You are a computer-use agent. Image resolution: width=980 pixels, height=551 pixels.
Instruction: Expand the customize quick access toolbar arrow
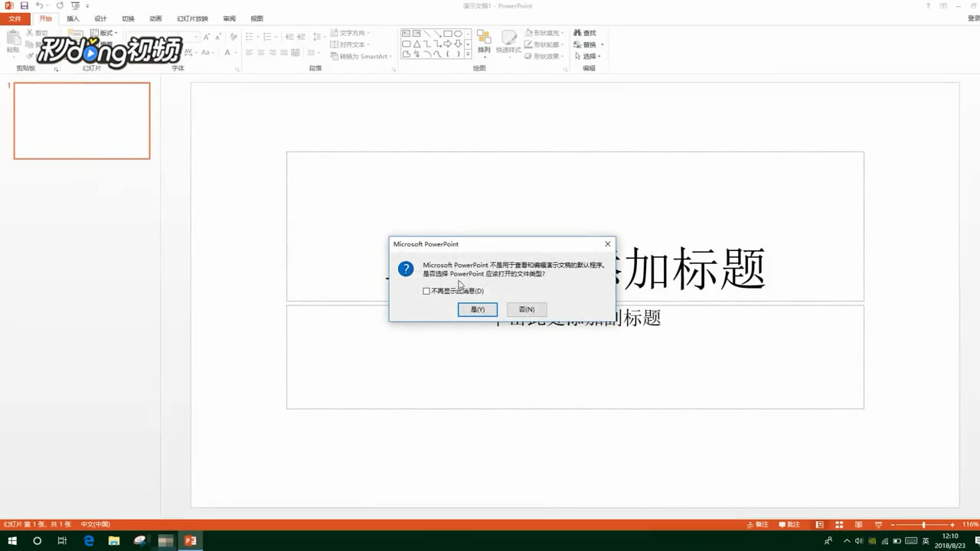click(87, 6)
